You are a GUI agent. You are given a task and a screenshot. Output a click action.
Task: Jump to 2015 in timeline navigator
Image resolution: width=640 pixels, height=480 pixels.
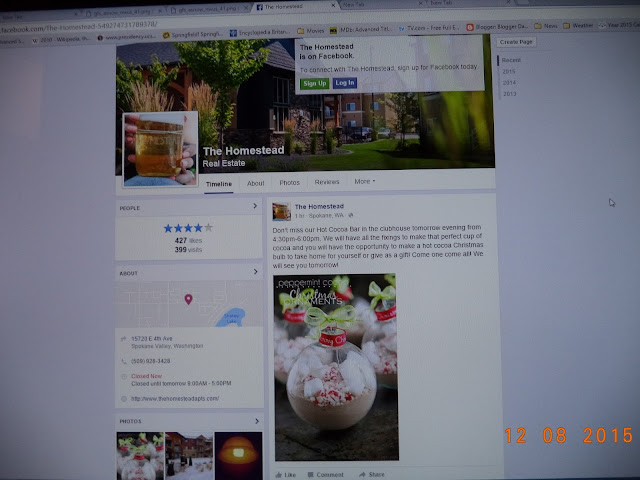coord(509,71)
